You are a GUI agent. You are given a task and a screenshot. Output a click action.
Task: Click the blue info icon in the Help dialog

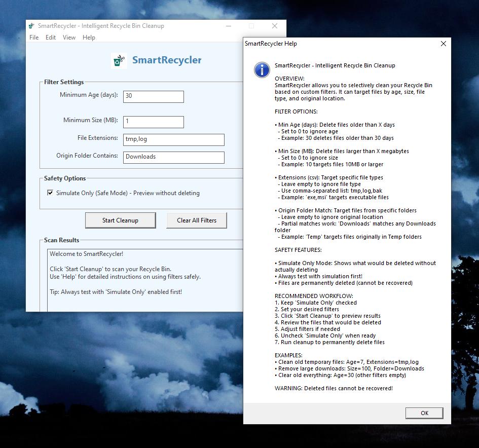coord(262,70)
